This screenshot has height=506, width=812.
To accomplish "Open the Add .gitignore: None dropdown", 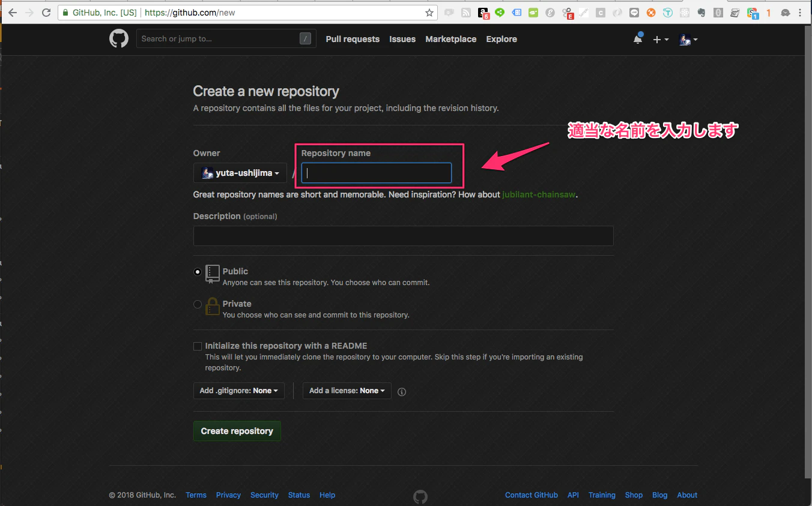I will click(x=238, y=391).
